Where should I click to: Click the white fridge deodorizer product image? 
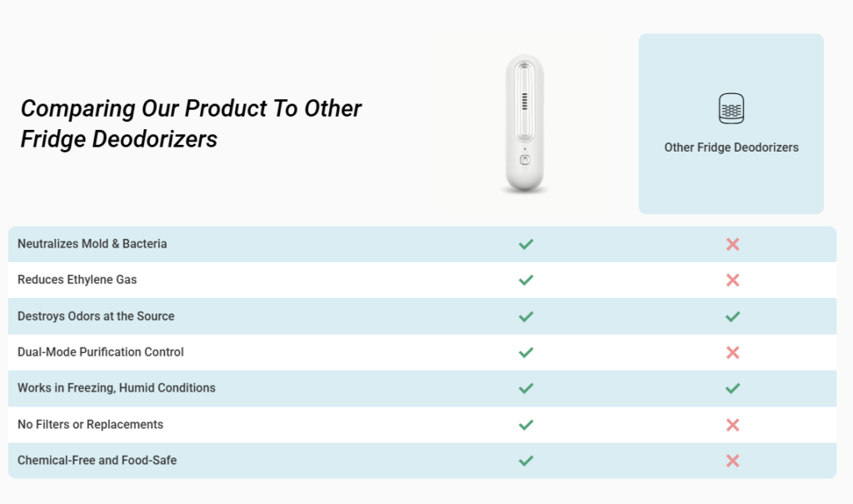pyautogui.click(x=525, y=123)
